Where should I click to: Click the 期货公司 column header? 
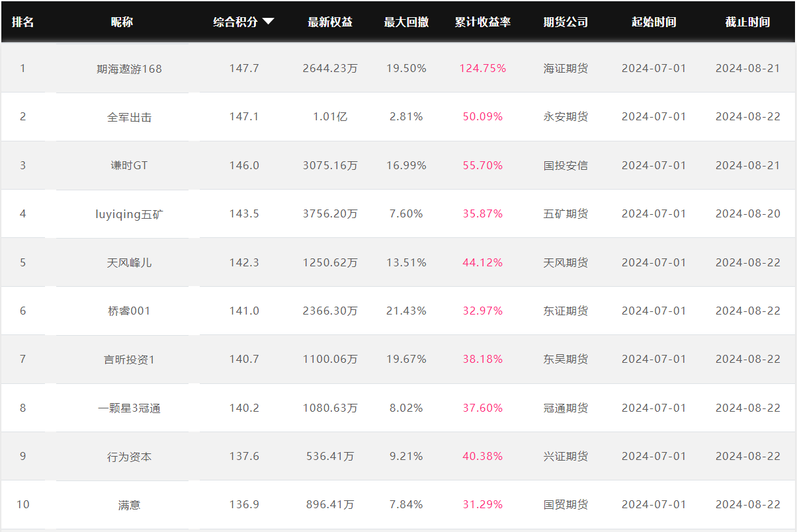(566, 22)
